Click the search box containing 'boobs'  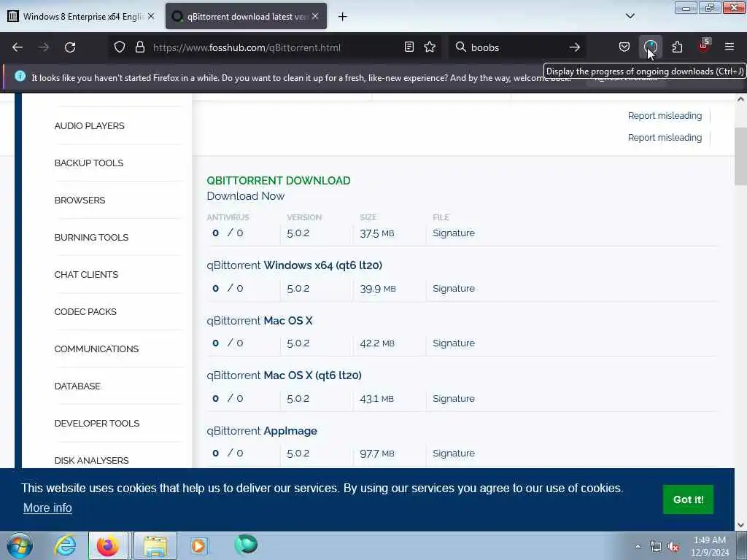coord(517,47)
